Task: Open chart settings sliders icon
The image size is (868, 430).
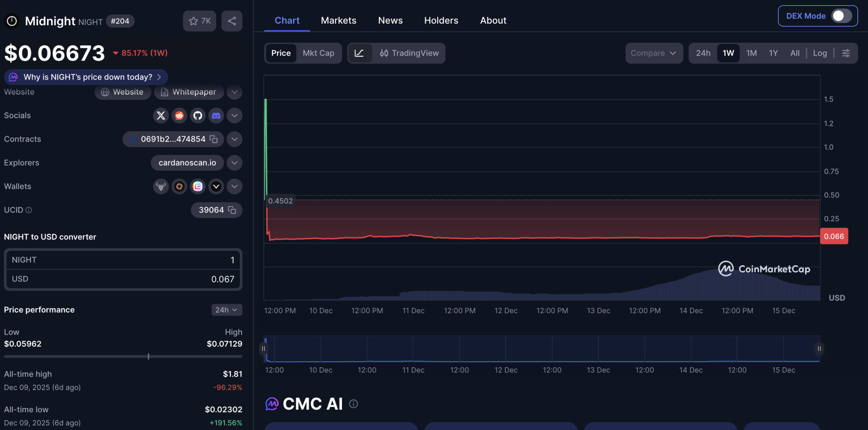Action: click(847, 53)
